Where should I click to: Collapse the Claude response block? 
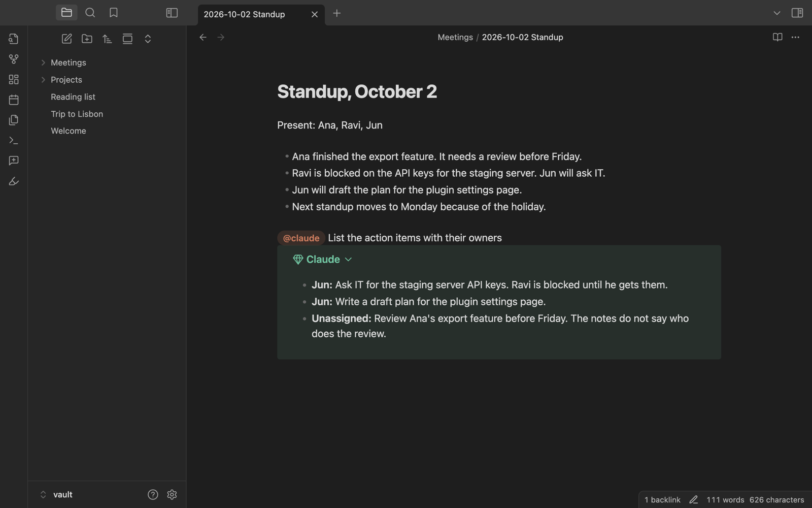(348, 260)
